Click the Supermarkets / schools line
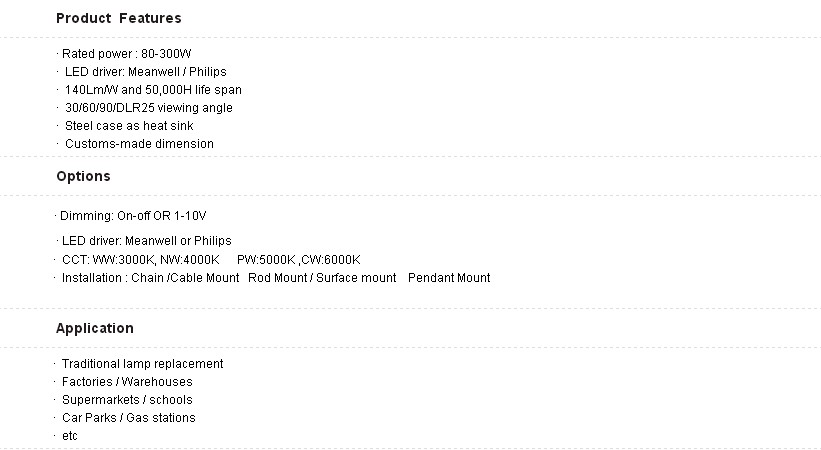Image resolution: width=821 pixels, height=450 pixels. (x=127, y=400)
